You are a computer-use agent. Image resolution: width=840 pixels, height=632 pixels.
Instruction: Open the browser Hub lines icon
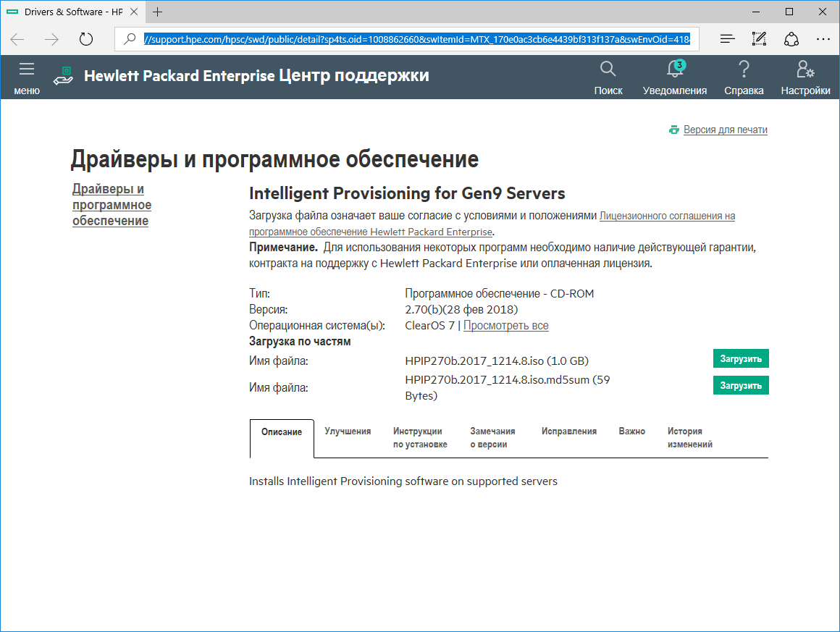point(727,38)
